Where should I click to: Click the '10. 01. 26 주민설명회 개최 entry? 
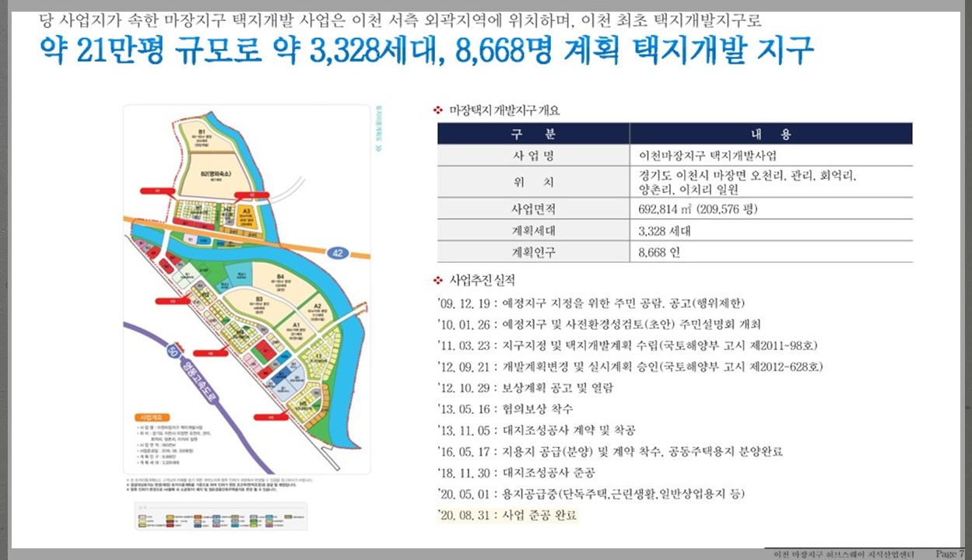[599, 324]
